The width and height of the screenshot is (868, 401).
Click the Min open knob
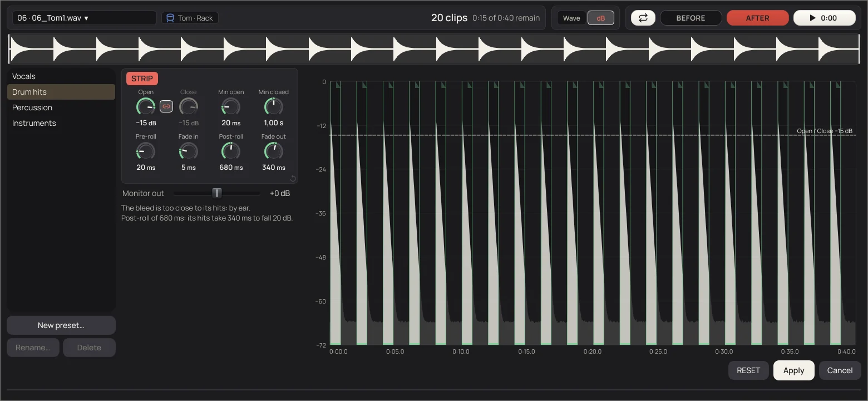coord(231,106)
